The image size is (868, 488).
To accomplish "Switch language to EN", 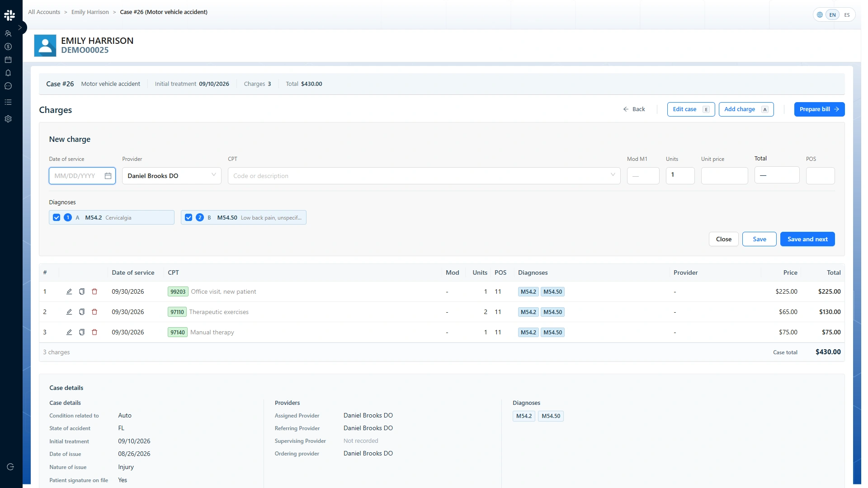I will point(832,15).
